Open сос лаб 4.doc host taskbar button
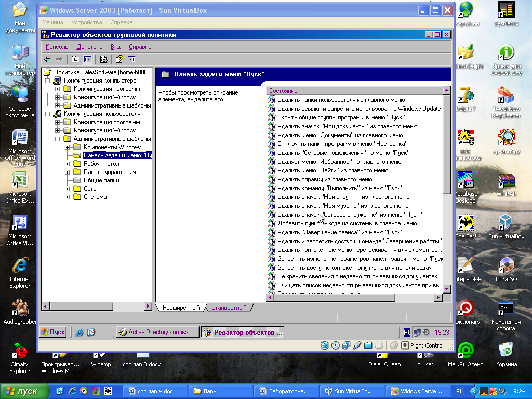This screenshot has width=532, height=399. pos(155,391)
